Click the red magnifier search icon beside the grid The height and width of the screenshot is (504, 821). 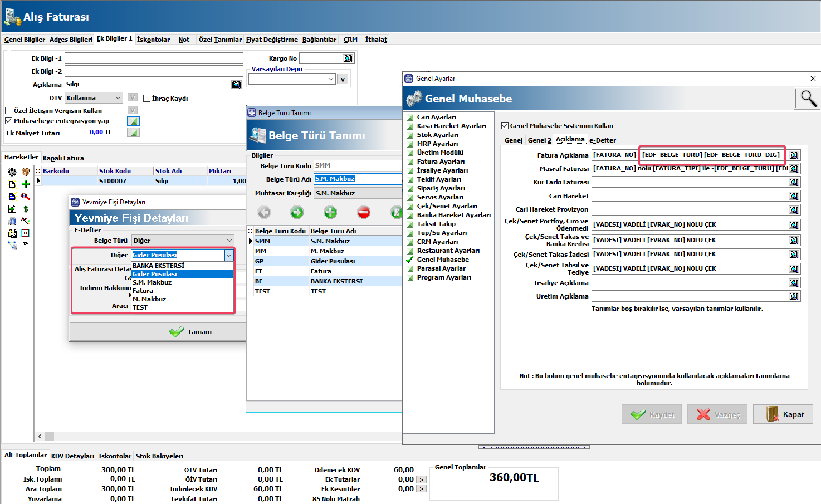click(x=26, y=197)
